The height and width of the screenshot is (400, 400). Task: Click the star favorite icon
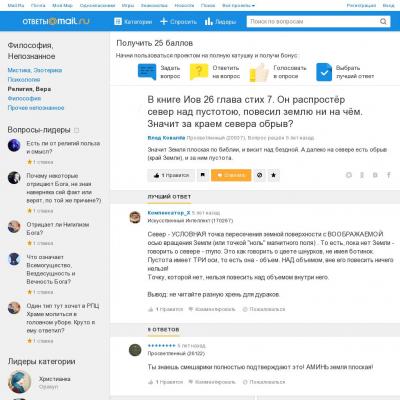[x=273, y=175]
